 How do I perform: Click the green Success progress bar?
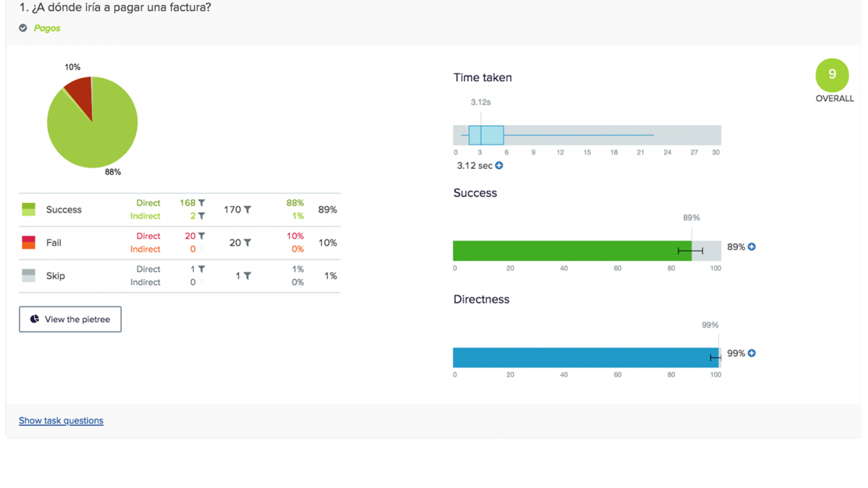572,251
